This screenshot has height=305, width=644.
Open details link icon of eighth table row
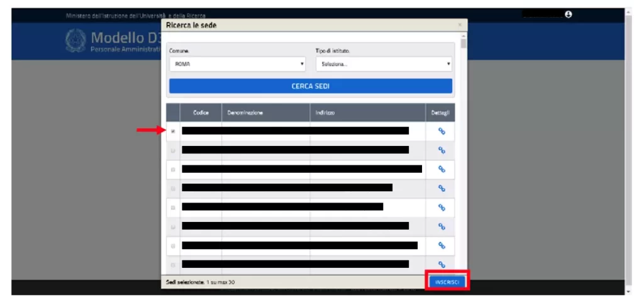pyautogui.click(x=441, y=264)
